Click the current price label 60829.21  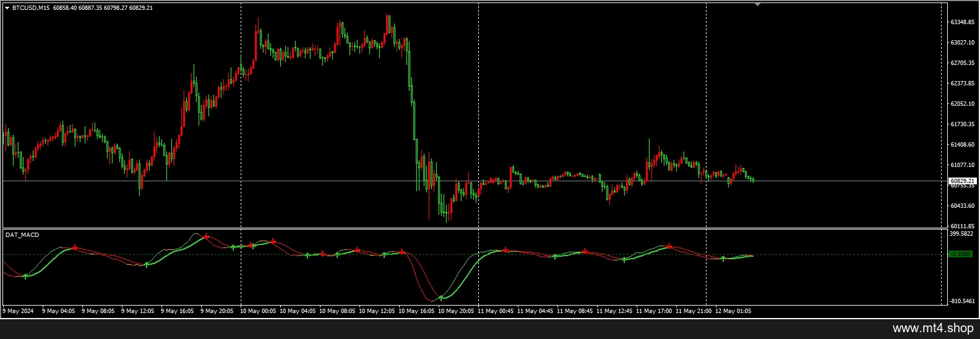point(962,181)
